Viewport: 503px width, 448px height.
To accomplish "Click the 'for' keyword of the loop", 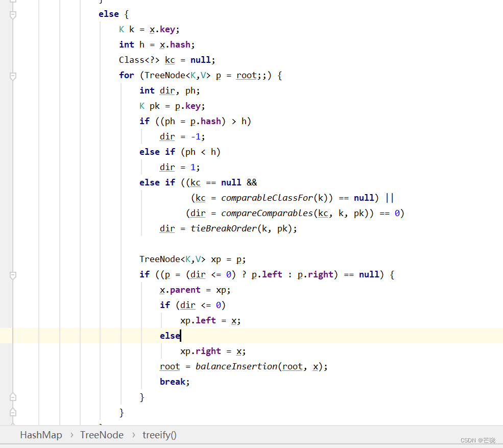I will tap(127, 76).
